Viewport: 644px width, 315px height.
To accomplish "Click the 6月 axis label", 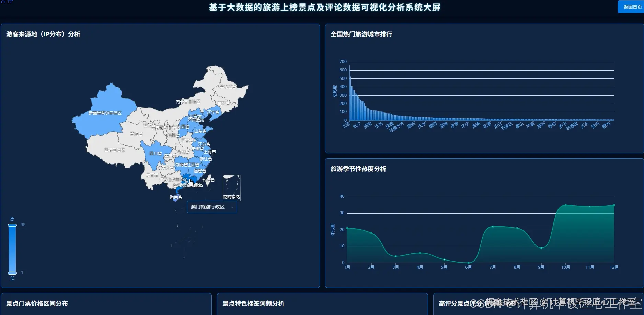I will pos(469,267).
